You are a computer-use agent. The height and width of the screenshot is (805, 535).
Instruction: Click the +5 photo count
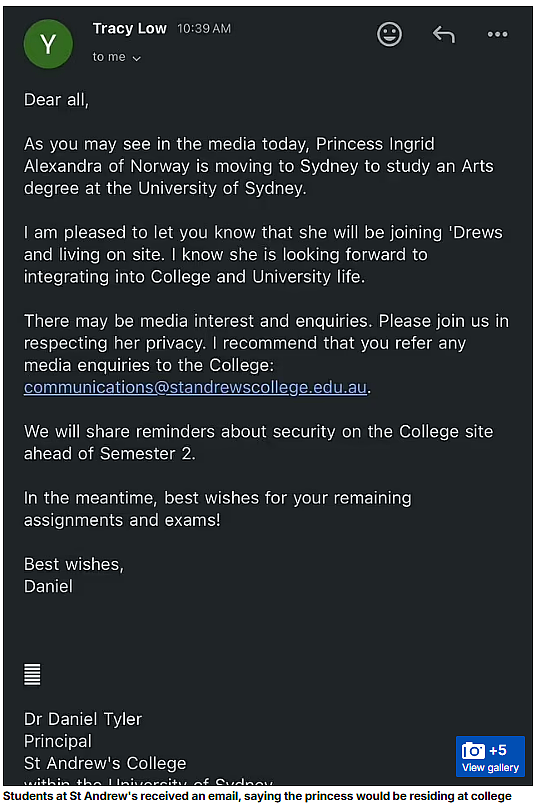pyautogui.click(x=498, y=750)
